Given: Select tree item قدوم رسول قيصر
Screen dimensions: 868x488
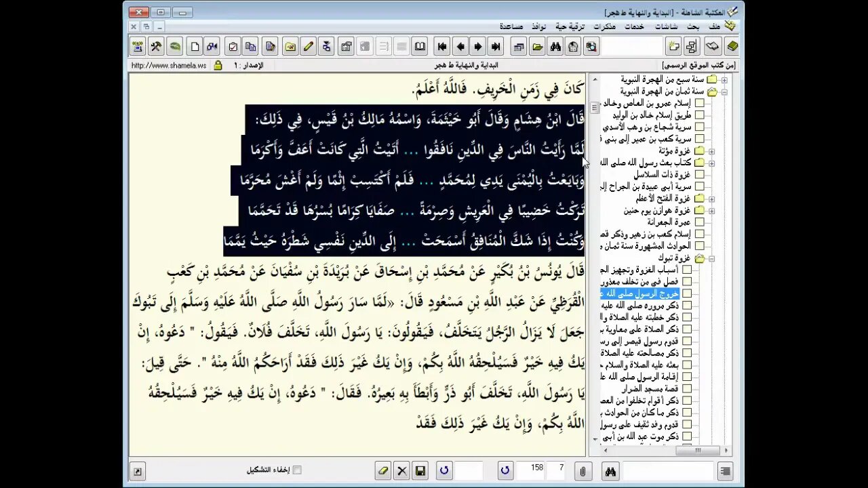Looking at the screenshot, I should [639, 341].
